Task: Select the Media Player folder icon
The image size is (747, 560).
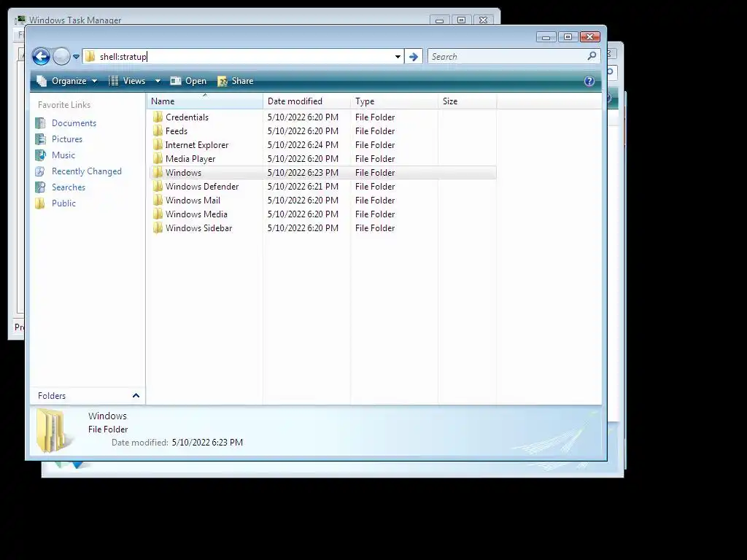Action: coord(158,158)
